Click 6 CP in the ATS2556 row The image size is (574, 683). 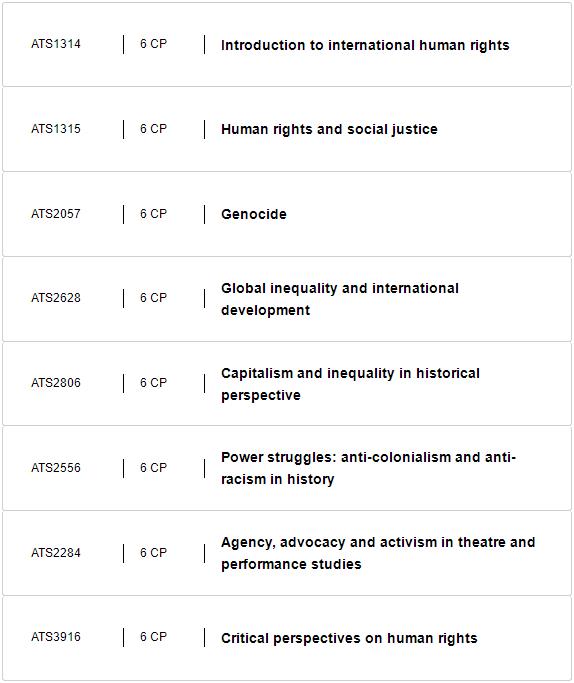[x=153, y=468]
